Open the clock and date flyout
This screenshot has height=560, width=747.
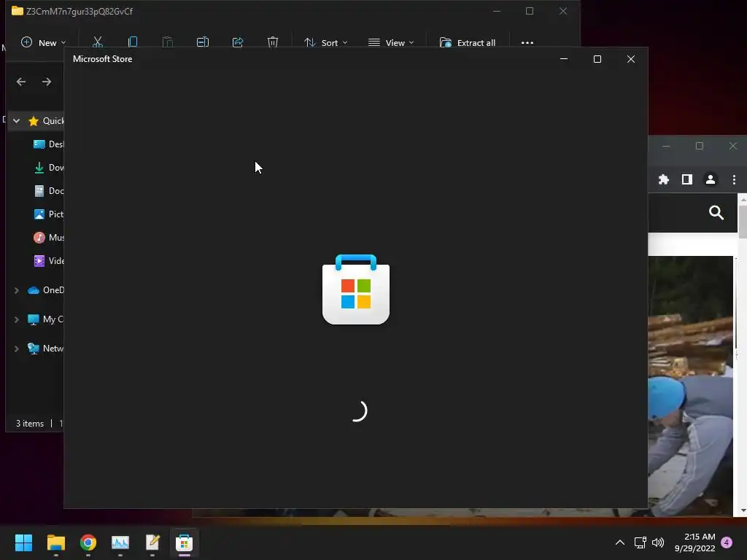click(x=694, y=542)
